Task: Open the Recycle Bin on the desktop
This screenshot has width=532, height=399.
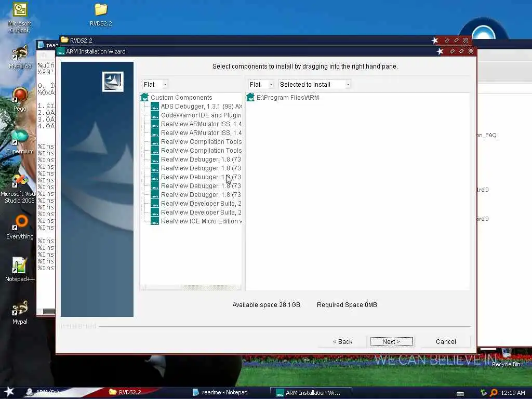Action: 506,358
